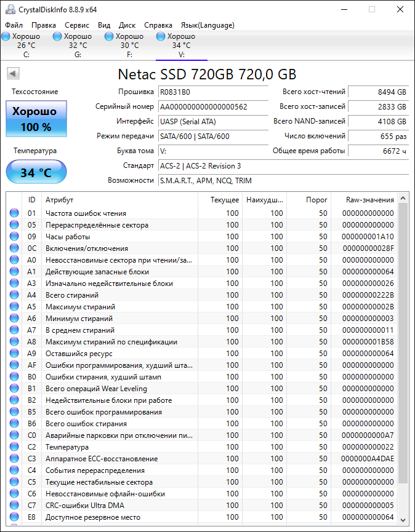Image resolution: width=415 pixels, height=532 pixels.
Task: Click status circle for attribute AF
Action: pyautogui.click(x=14, y=365)
